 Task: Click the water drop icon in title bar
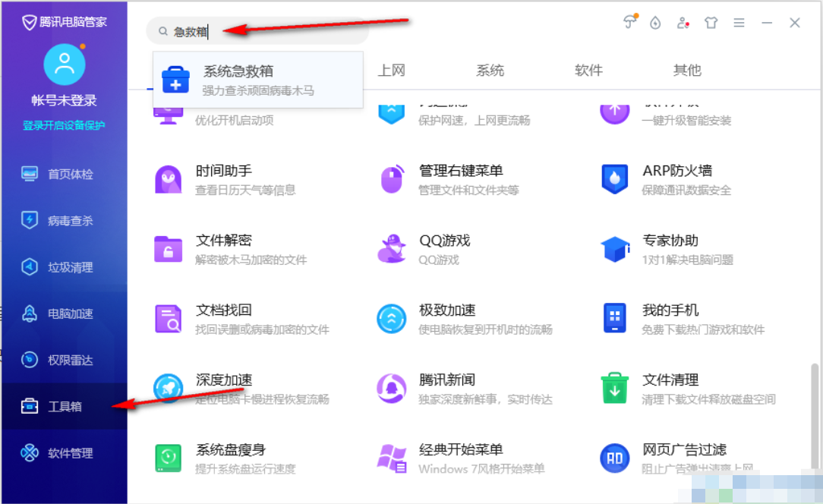[x=655, y=23]
